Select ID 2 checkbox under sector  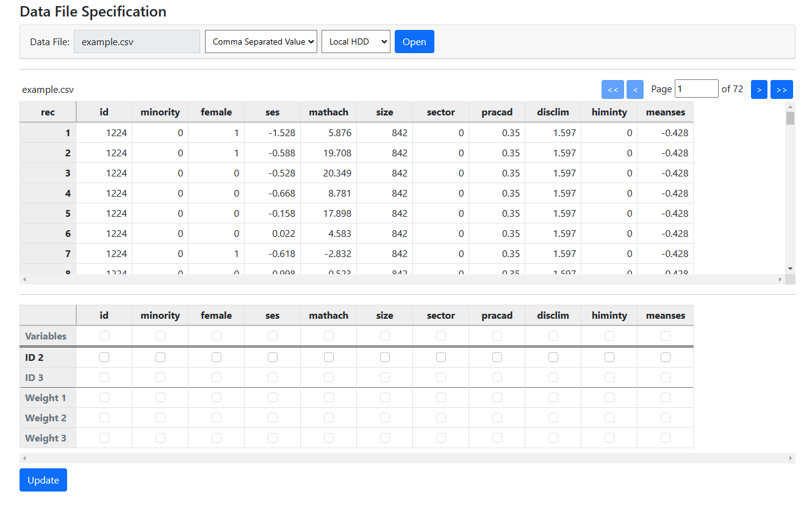[441, 357]
